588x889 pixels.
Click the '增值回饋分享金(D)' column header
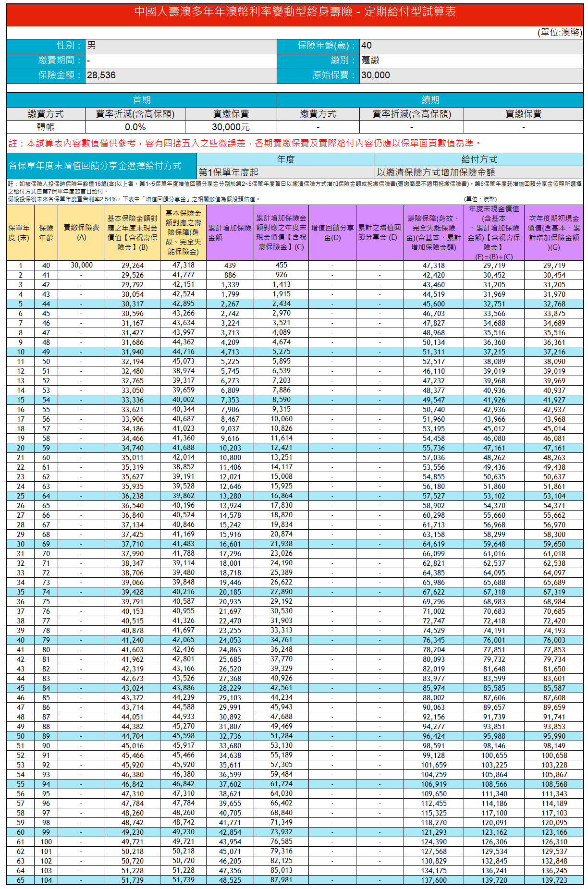332,233
